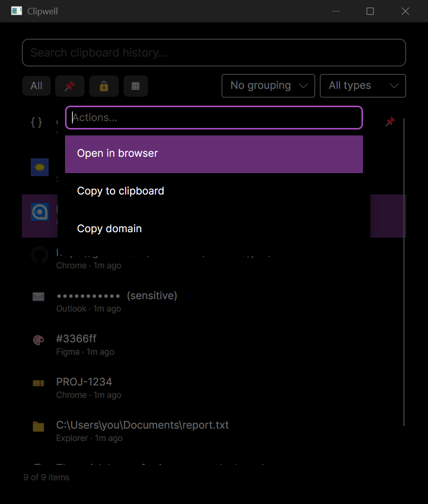Screen dimensions: 428x504
Task: Click the blue chat bubble favicon
Action: tap(40, 212)
